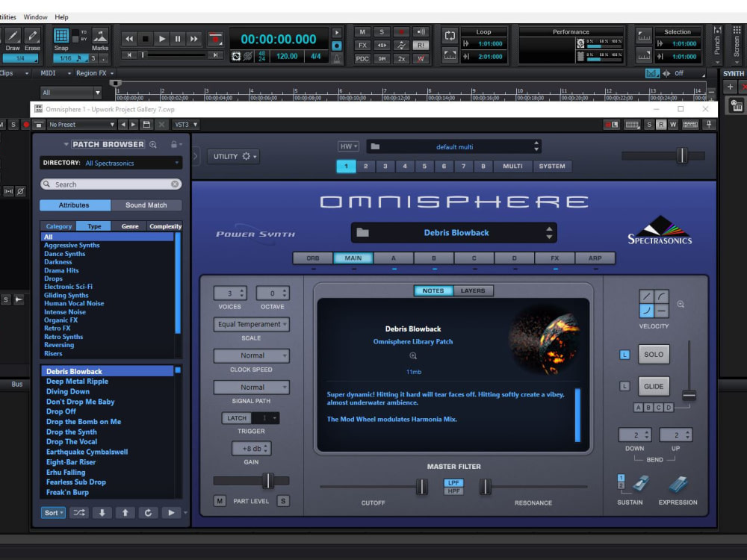Click the Save preset disk icon in VST toolbar
The height and width of the screenshot is (560, 747).
146,125
